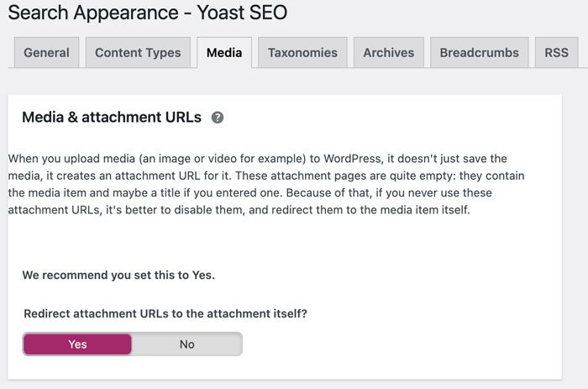Select Yes for redirecting attachment URLs
588x389 pixels.
click(77, 344)
